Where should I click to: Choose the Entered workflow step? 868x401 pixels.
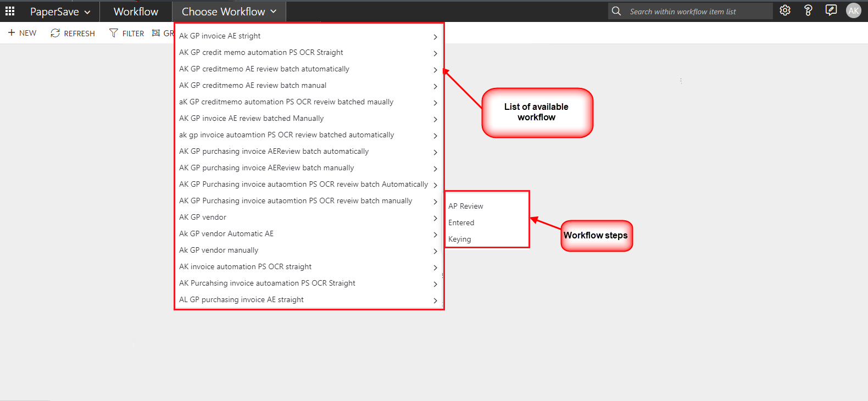pos(461,222)
